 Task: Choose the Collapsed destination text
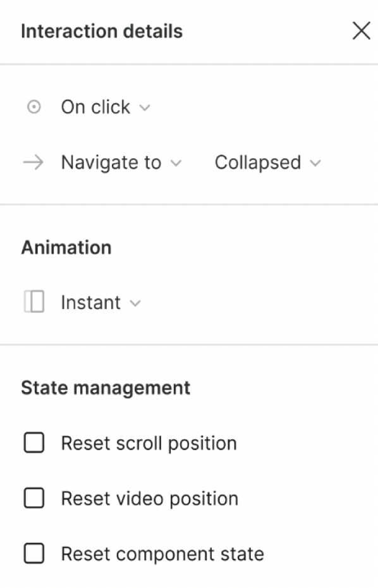[x=258, y=162]
